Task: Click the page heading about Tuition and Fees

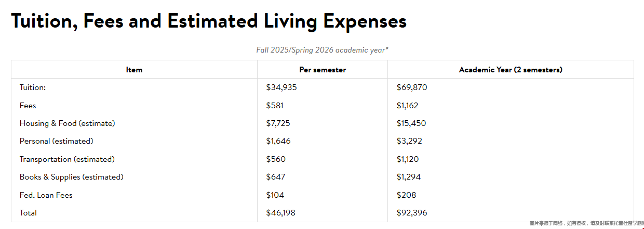Action: [209, 21]
